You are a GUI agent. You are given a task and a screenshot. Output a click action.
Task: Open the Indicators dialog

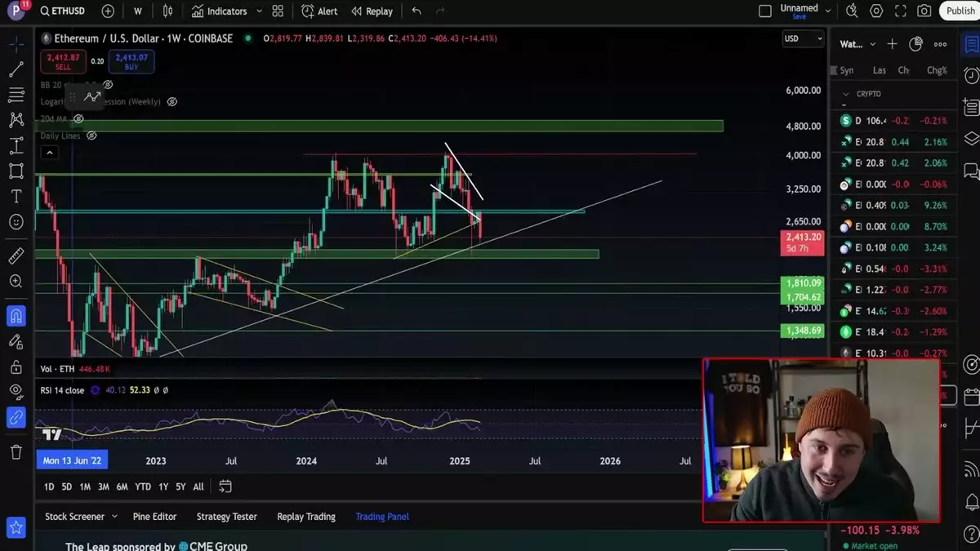219,11
